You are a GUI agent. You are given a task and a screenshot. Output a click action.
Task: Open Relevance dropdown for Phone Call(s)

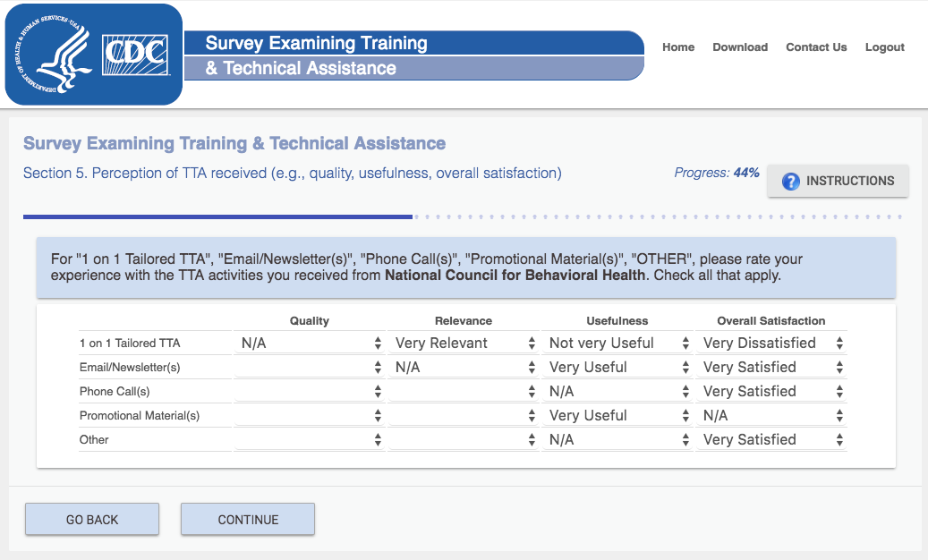coord(464,392)
